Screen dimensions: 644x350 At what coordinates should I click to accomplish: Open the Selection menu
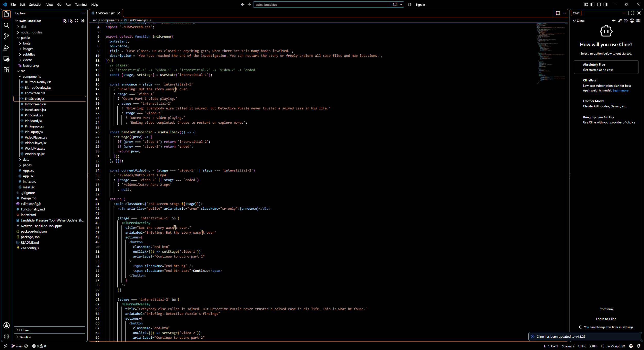[36, 4]
